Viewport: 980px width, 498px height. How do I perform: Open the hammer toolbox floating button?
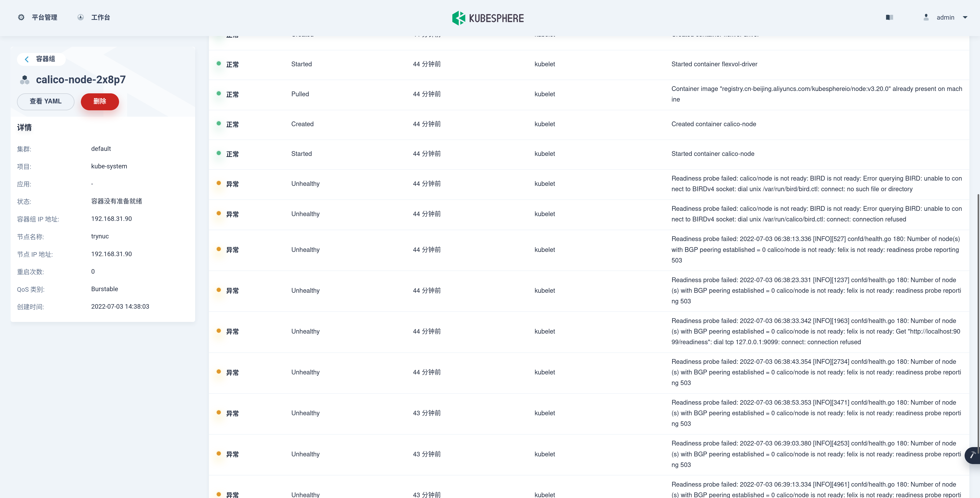[972, 455]
